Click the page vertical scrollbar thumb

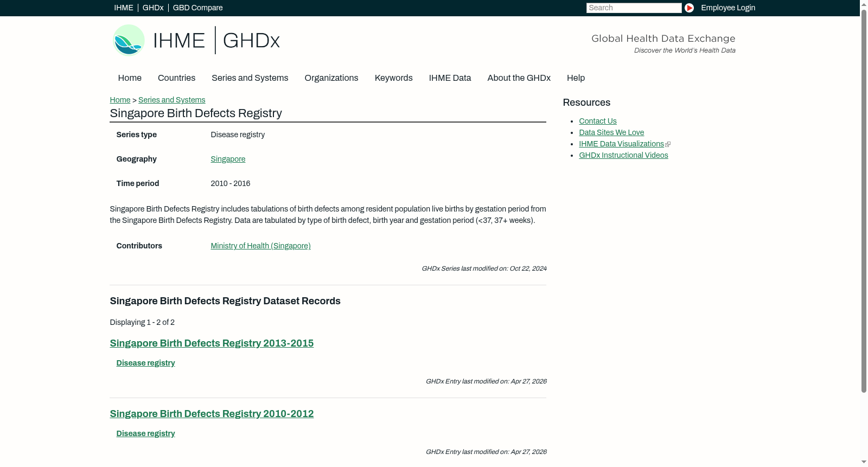864,201
